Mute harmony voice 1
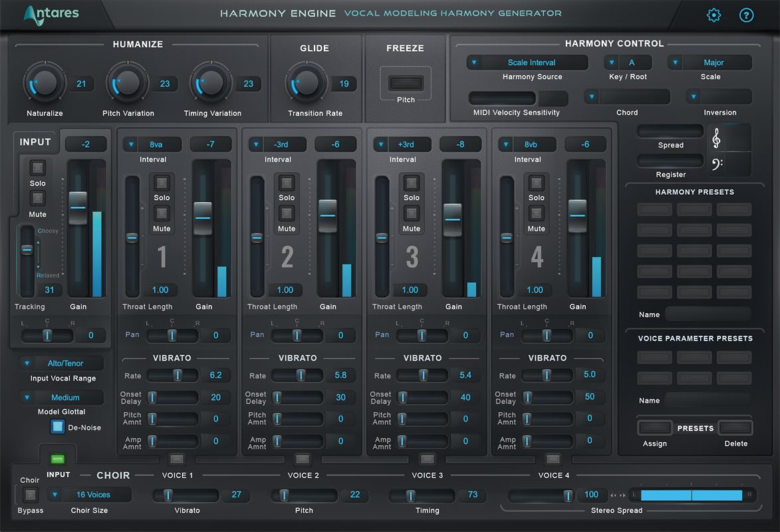Screen dimensions: 780x532 point(162,213)
